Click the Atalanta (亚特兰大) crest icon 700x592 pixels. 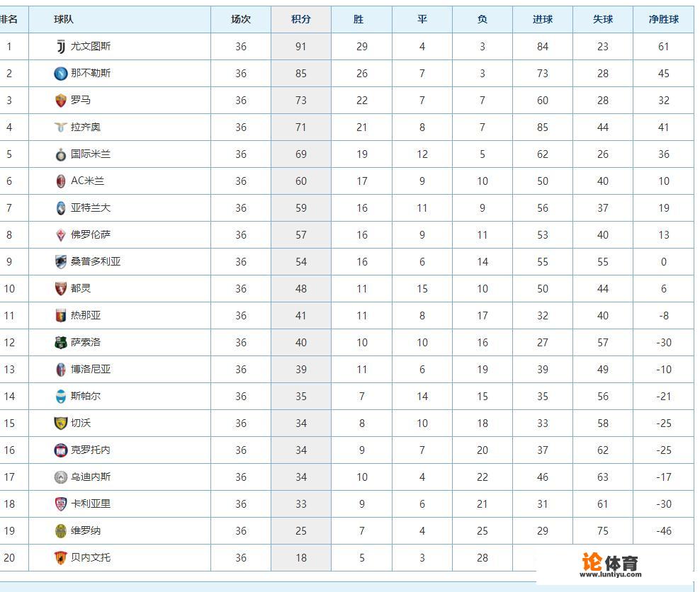pyautogui.click(x=61, y=208)
